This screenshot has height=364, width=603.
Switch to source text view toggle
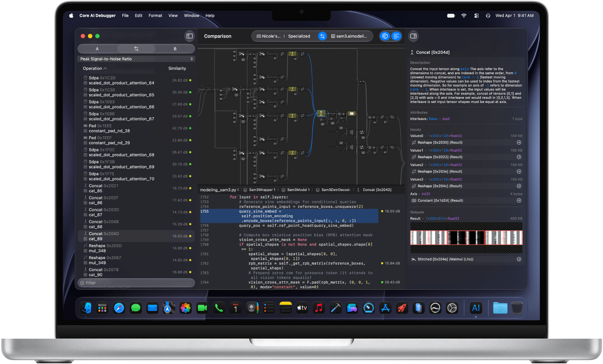[x=396, y=36]
